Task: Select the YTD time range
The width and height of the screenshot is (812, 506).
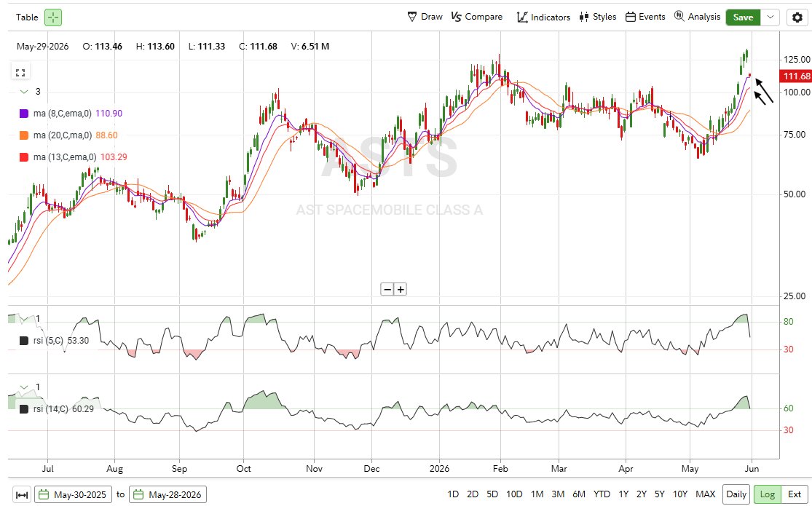Action: pos(602,494)
